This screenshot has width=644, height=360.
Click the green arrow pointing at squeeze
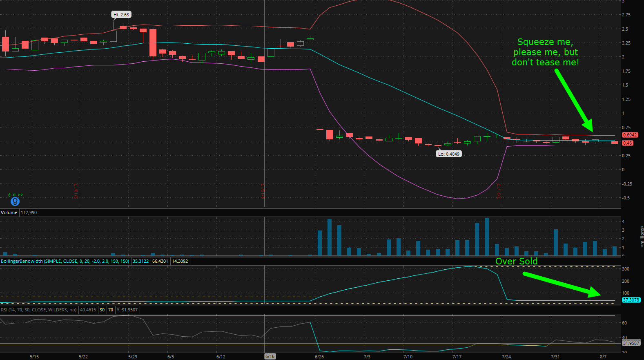[x=573, y=99]
